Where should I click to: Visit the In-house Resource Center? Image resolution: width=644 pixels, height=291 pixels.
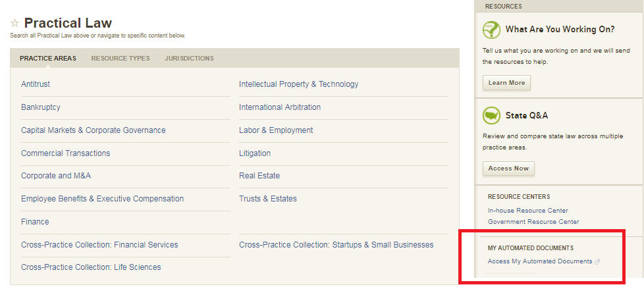(x=527, y=211)
